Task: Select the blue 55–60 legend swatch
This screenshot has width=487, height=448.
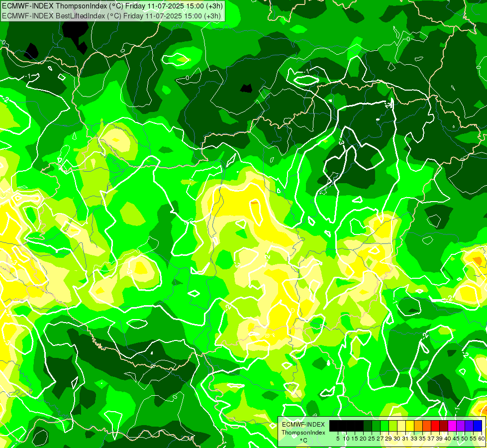Action: (x=478, y=426)
